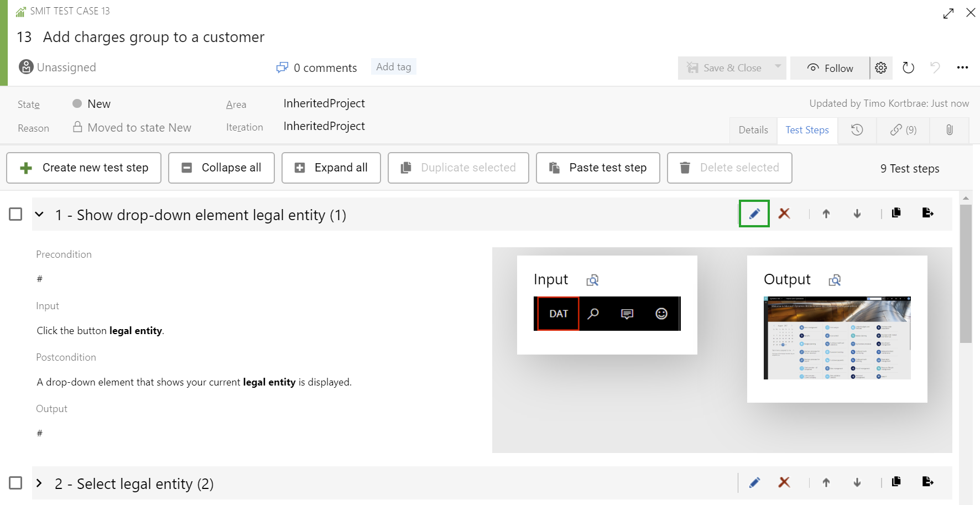Open the Attachments paperclip tab

(x=949, y=130)
